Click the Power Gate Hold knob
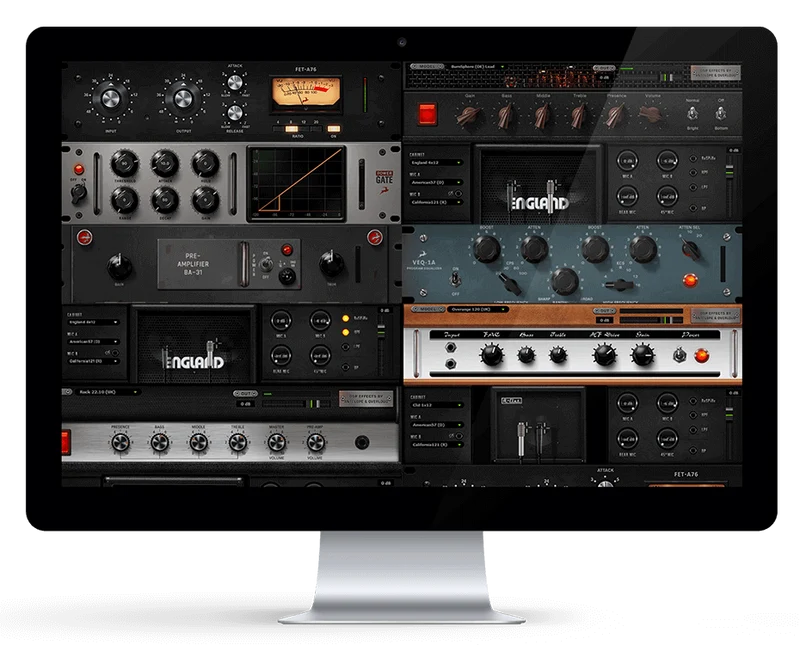 coord(205,163)
